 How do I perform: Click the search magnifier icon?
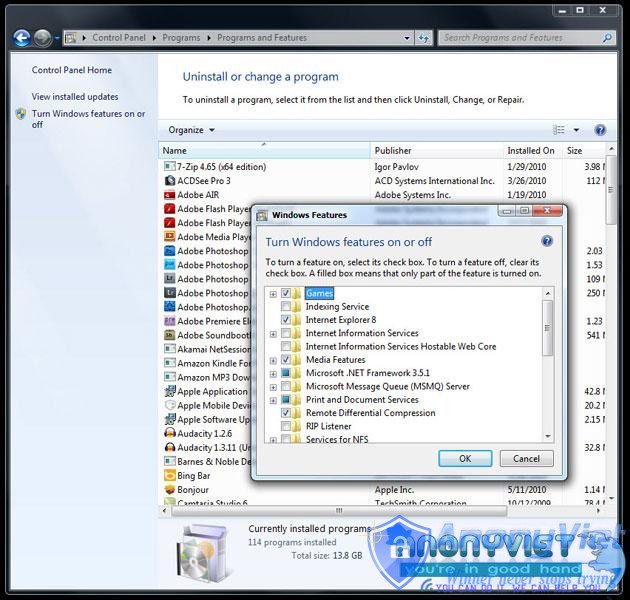(607, 38)
